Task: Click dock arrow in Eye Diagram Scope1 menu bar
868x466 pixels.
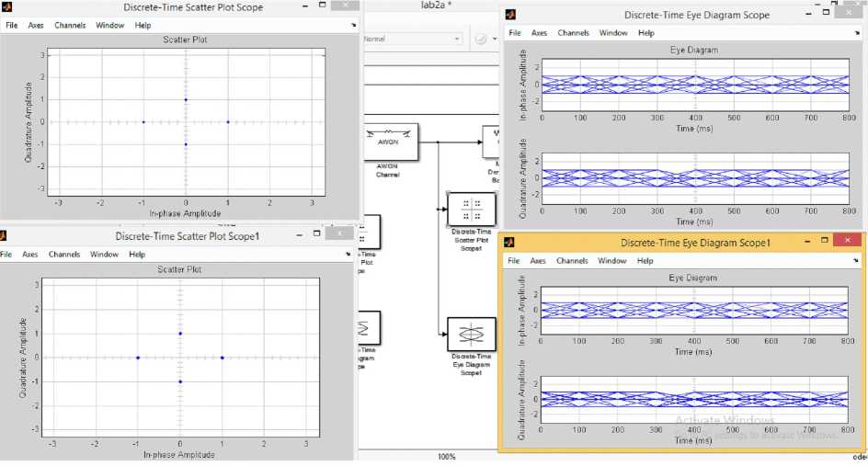Action: (x=856, y=260)
